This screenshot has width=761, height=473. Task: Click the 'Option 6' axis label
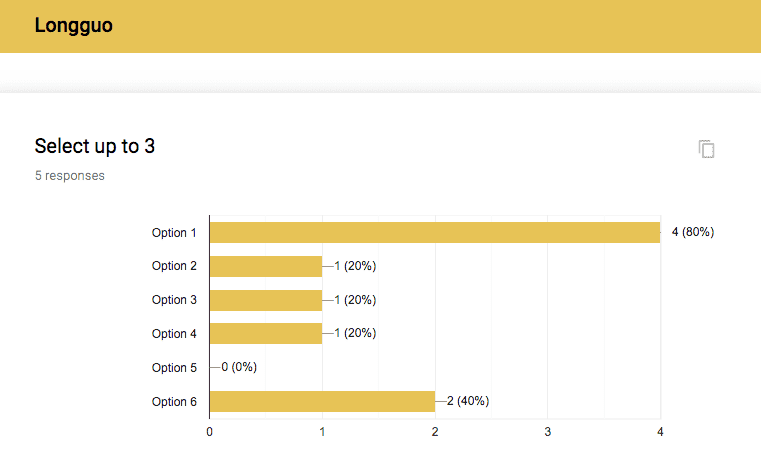pos(174,402)
